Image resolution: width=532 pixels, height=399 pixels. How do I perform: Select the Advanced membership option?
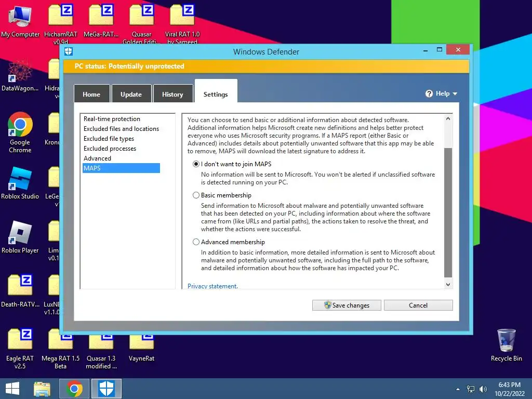(196, 242)
